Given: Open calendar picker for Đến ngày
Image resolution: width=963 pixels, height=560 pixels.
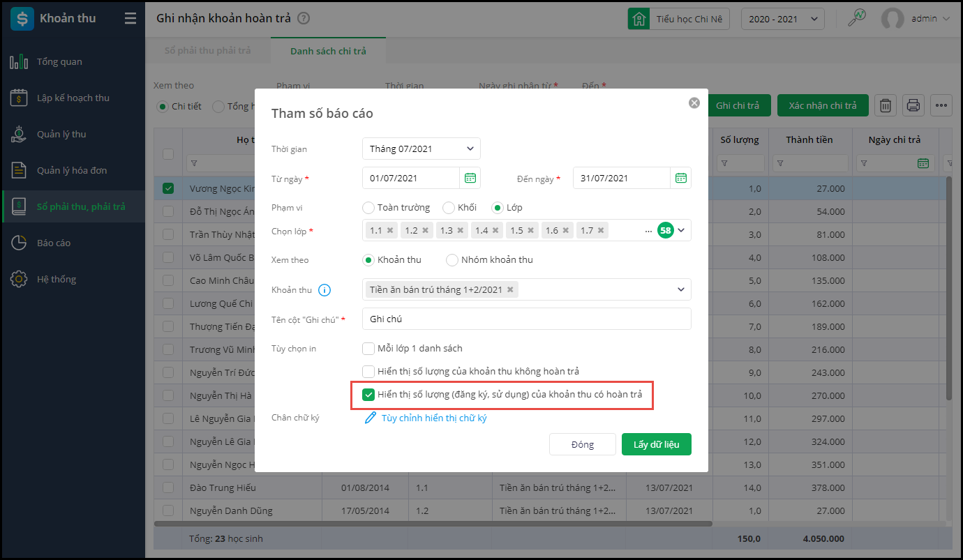Looking at the screenshot, I should pos(681,178).
